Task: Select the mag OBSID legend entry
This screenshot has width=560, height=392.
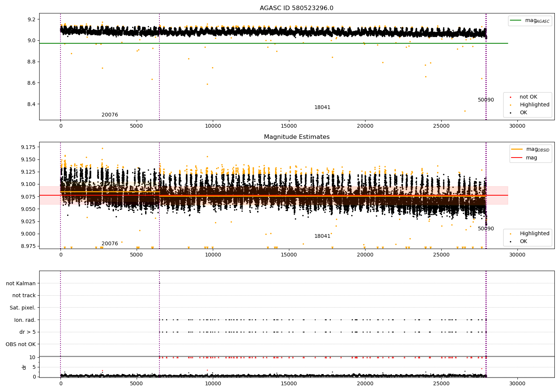Action: point(530,149)
